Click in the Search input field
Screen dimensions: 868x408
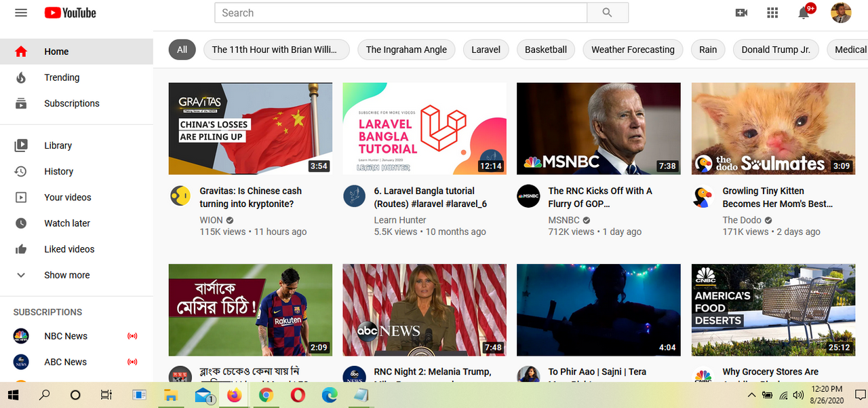(x=401, y=13)
